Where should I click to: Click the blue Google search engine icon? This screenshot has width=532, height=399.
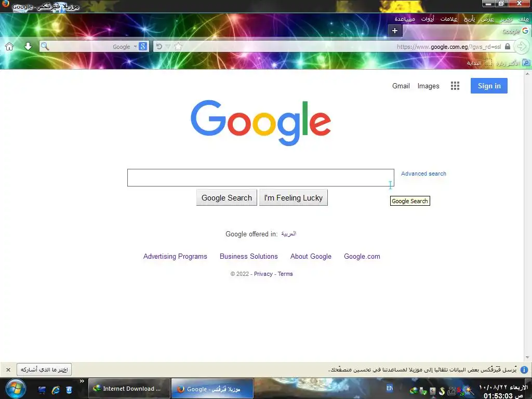(x=143, y=46)
